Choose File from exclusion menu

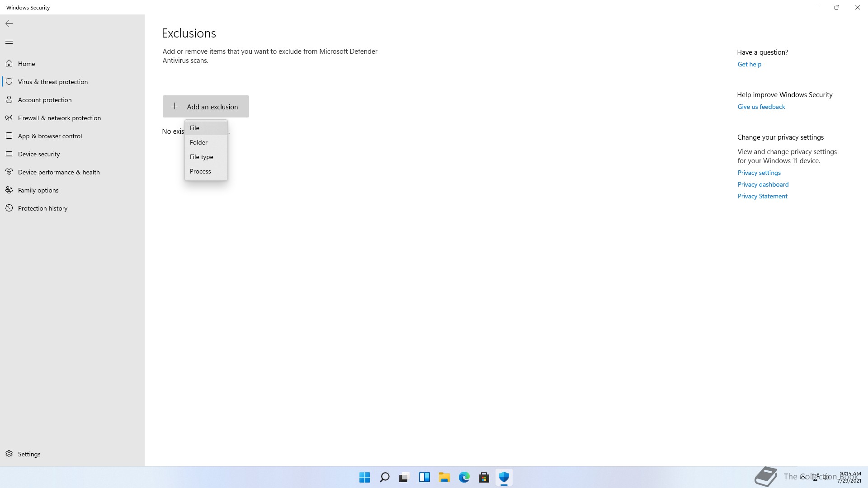pos(195,128)
